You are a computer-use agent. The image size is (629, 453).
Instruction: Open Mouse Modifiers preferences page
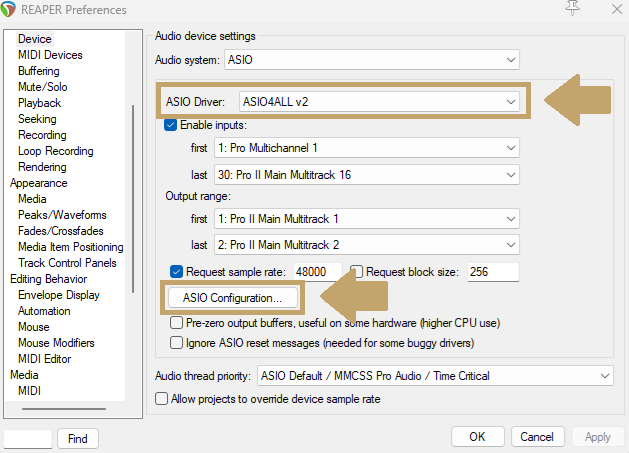pyautogui.click(x=56, y=343)
